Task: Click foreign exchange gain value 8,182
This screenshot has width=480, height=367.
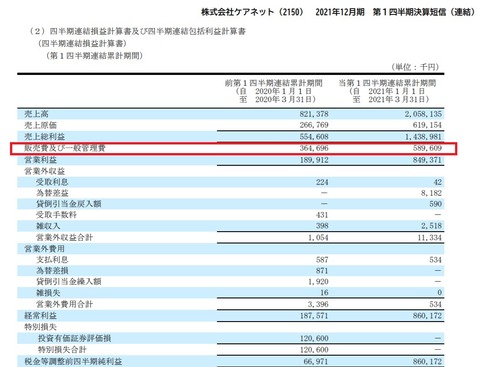Action: coord(431,193)
